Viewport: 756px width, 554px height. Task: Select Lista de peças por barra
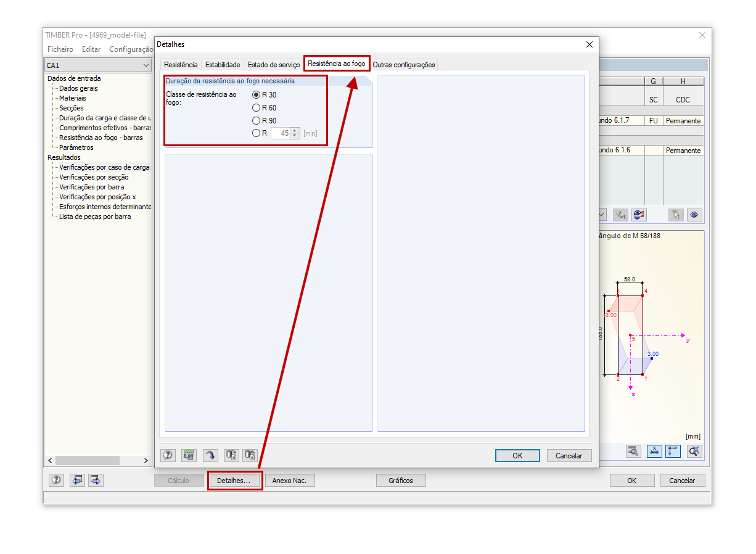tap(95, 217)
